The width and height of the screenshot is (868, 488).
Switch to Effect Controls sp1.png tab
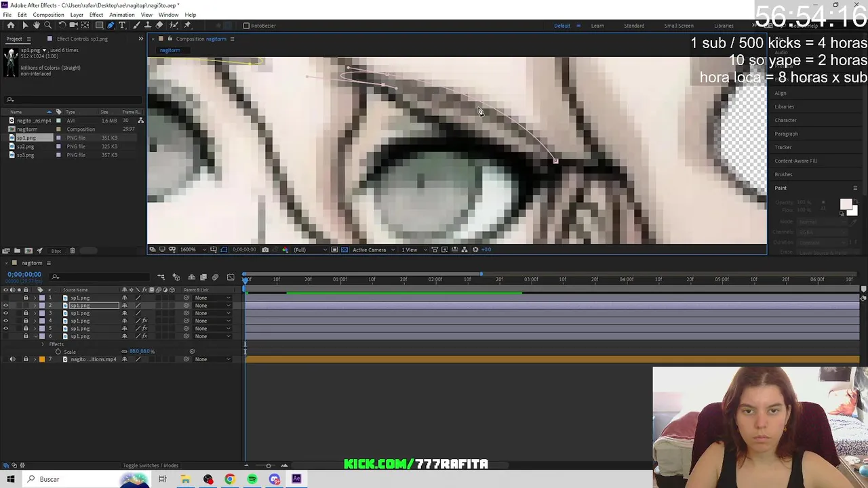pos(82,39)
